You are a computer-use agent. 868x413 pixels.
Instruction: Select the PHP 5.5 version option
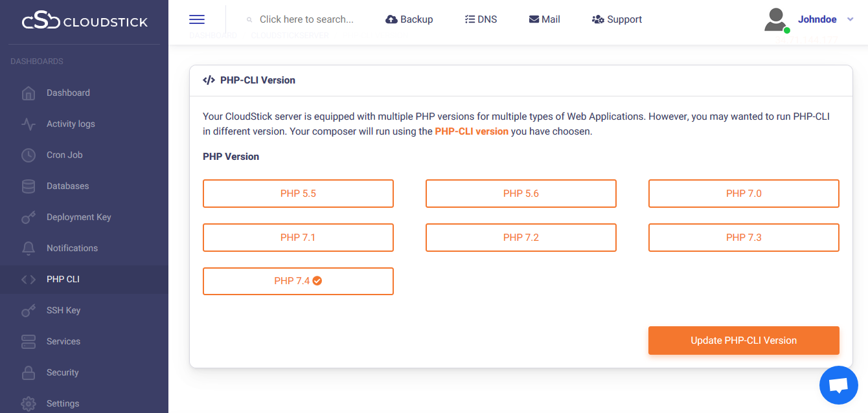point(298,194)
